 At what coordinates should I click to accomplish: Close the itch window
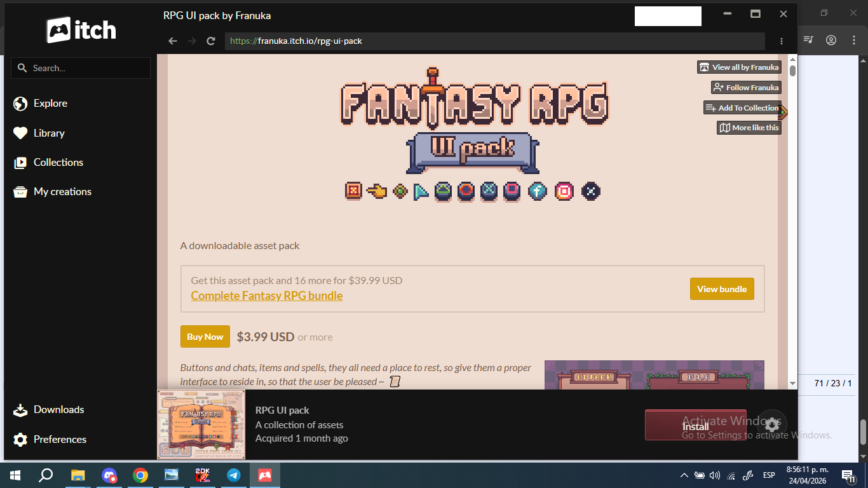[783, 14]
